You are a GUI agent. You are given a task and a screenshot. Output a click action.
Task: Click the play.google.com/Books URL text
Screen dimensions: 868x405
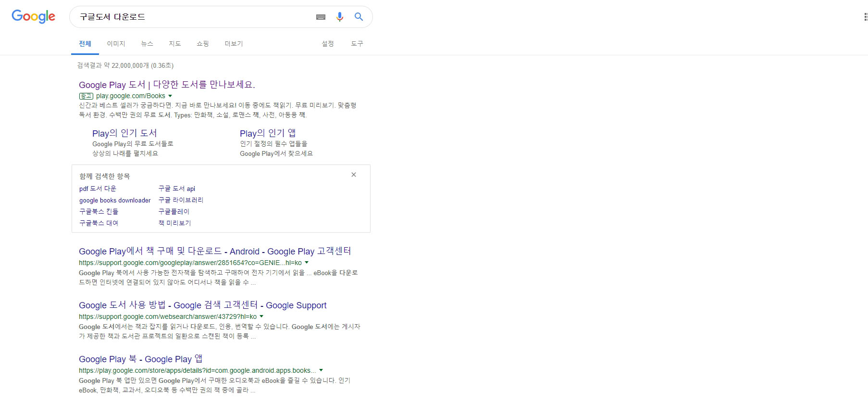point(130,96)
